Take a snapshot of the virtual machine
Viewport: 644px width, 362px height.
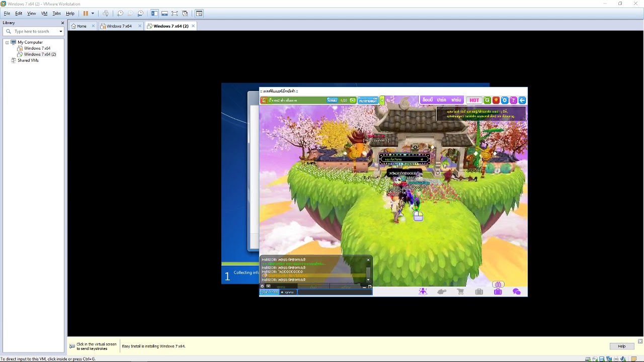[x=120, y=14]
